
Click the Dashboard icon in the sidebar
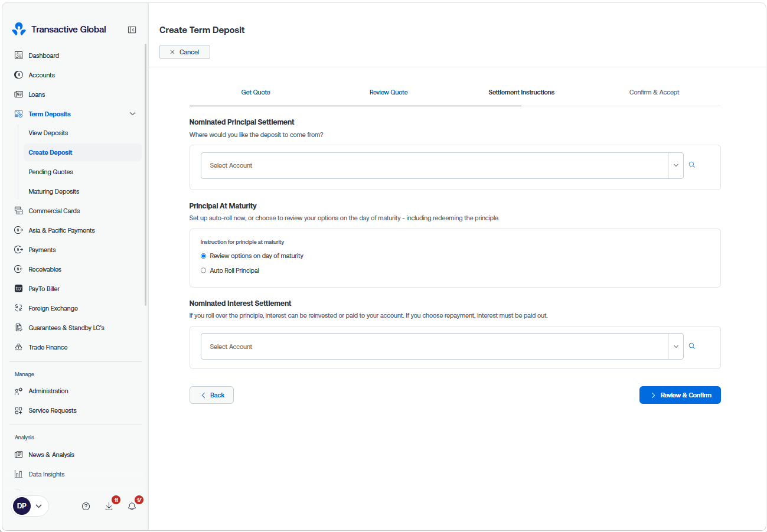[x=18, y=56]
